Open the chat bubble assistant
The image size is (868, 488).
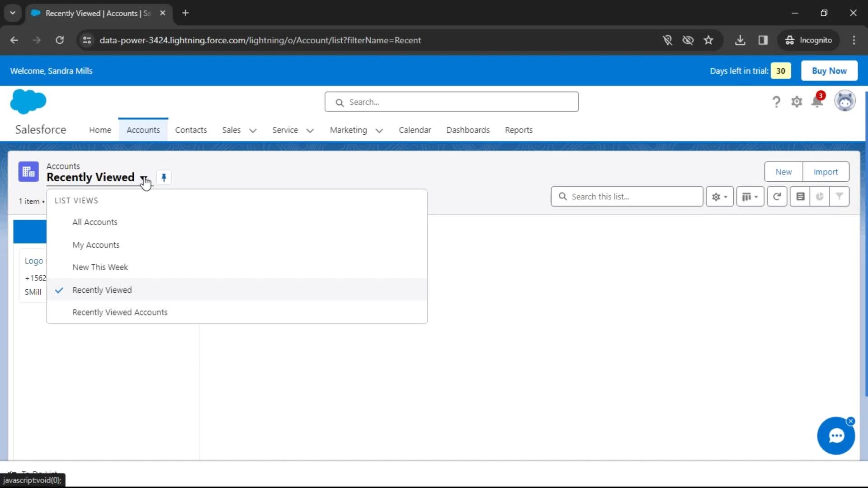point(835,436)
